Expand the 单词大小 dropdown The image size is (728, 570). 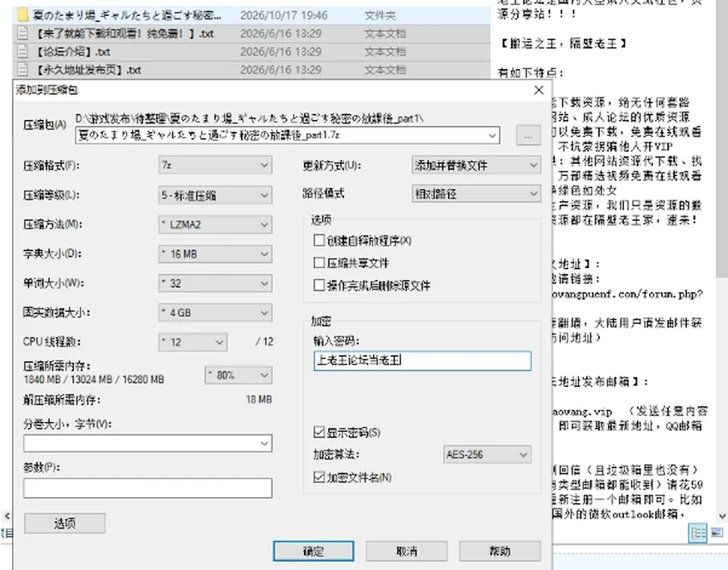(215, 283)
